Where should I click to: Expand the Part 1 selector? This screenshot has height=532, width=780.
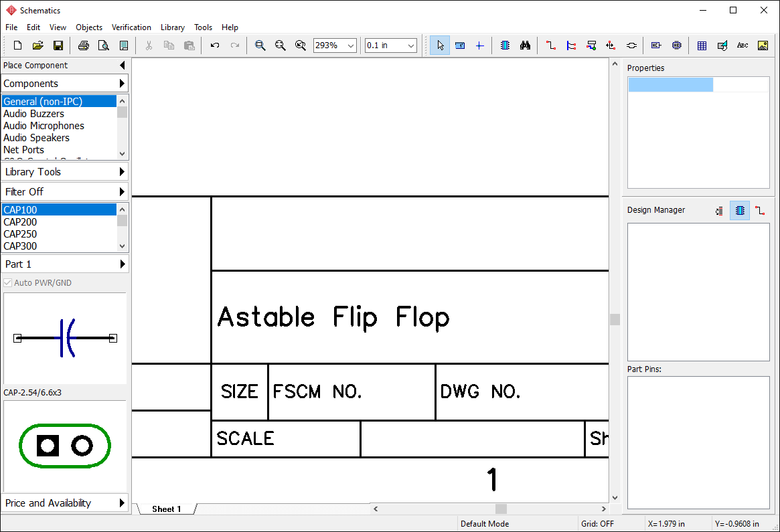65,264
